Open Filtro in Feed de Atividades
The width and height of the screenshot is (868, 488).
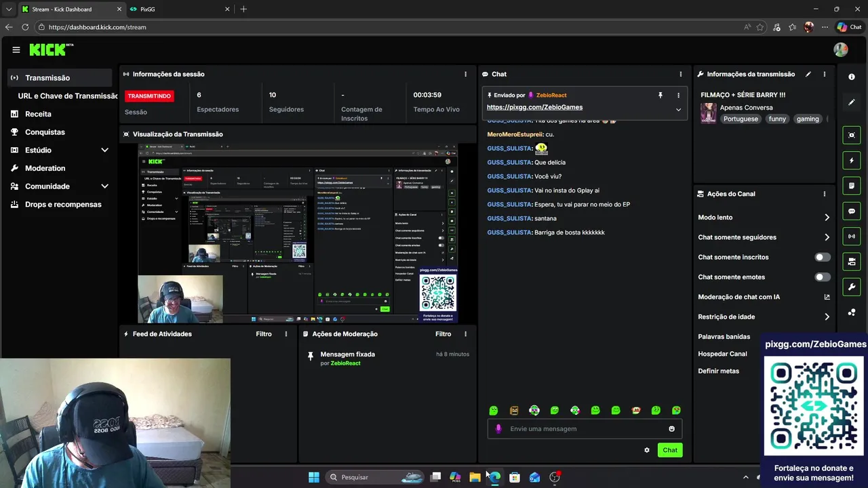pyautogui.click(x=264, y=333)
